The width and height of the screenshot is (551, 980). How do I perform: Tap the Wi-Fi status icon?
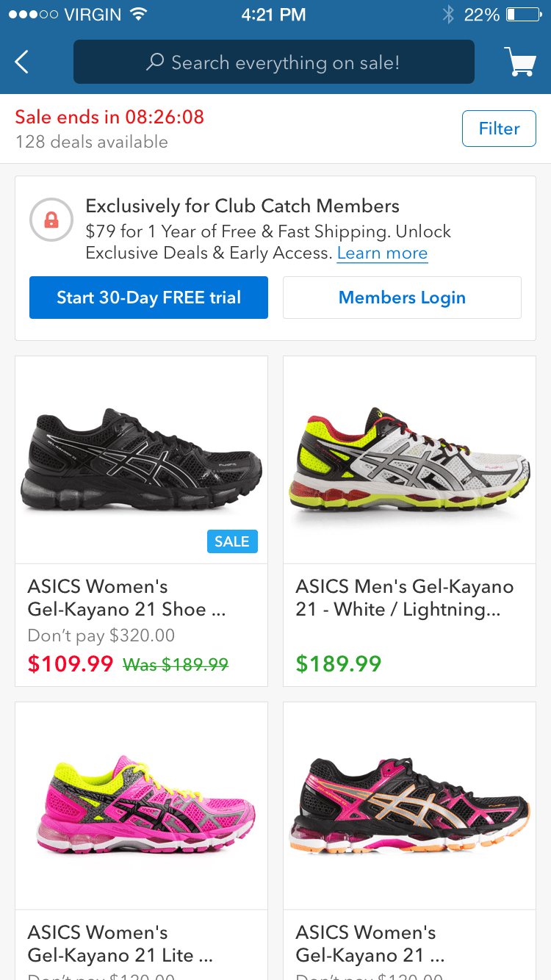point(137,15)
